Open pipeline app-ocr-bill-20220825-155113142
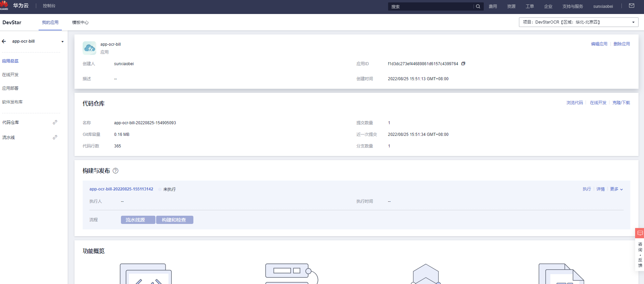 point(121,189)
